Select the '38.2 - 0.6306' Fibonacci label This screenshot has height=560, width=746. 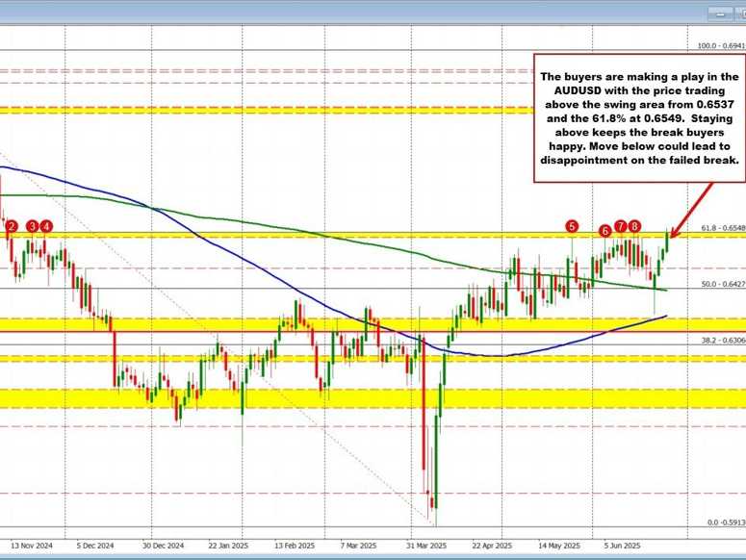pyautogui.click(x=724, y=340)
